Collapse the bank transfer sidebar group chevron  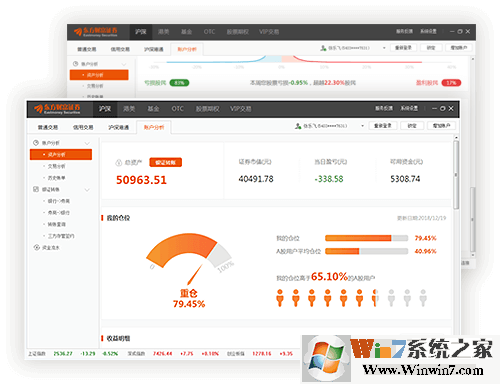point(87,190)
